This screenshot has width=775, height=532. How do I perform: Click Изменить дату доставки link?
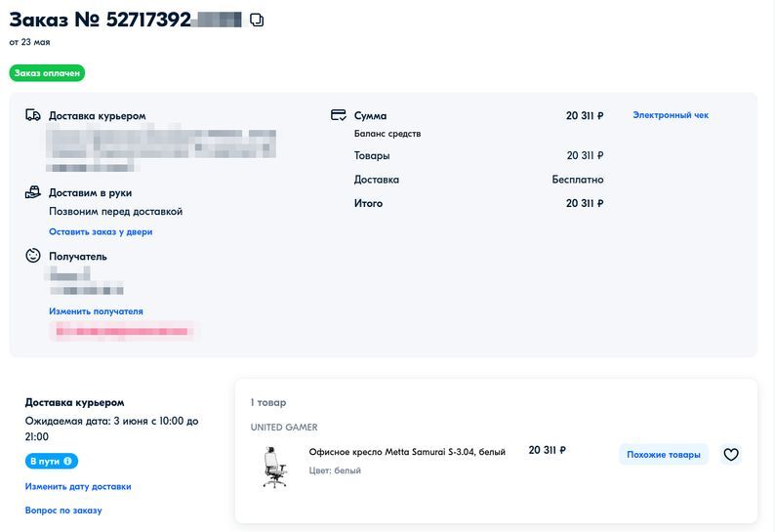pyautogui.click(x=78, y=486)
